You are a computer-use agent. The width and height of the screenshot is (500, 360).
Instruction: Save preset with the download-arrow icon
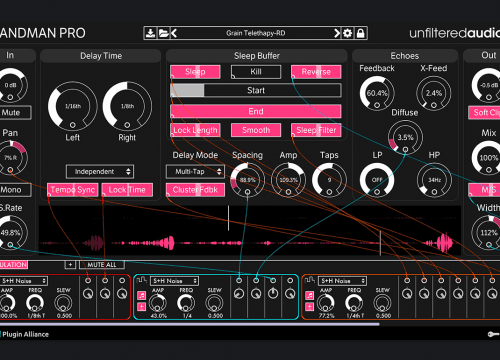(150, 33)
